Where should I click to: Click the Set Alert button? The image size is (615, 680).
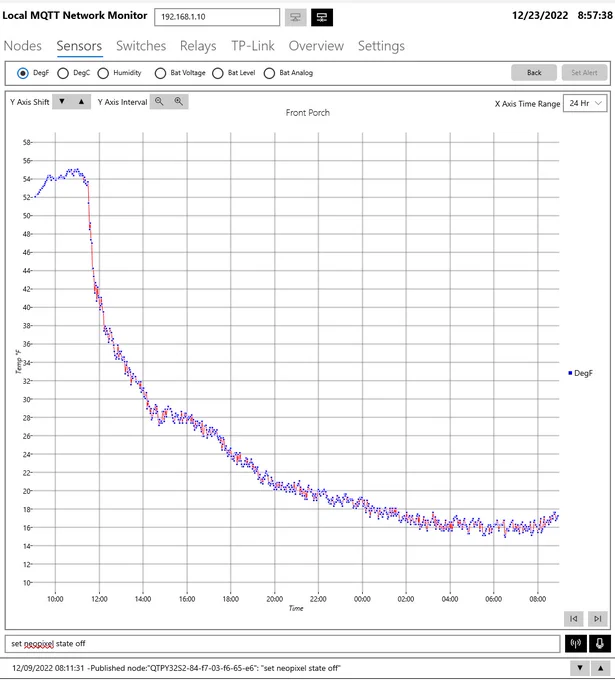pyautogui.click(x=584, y=73)
